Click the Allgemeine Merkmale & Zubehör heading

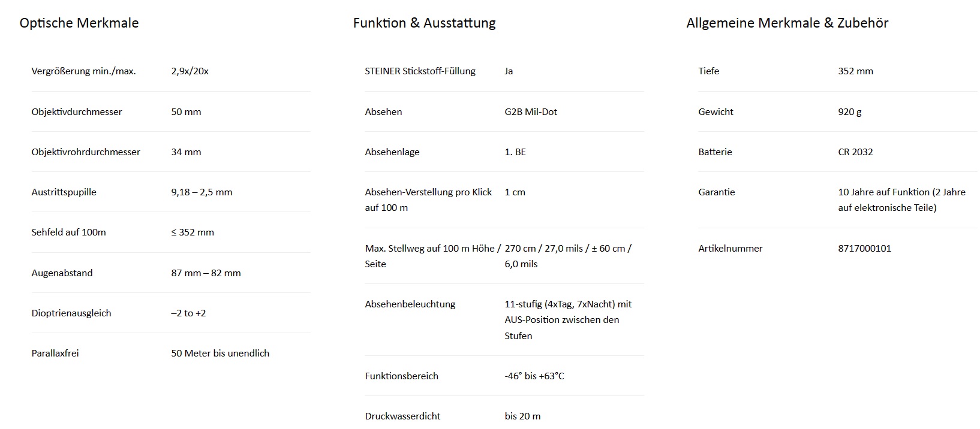[x=787, y=23]
